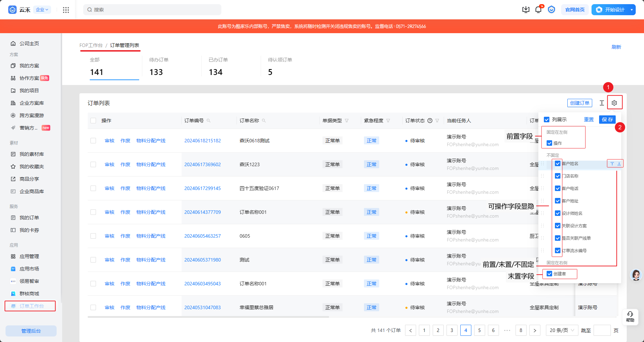Go to page 5 of orders

pos(479,330)
